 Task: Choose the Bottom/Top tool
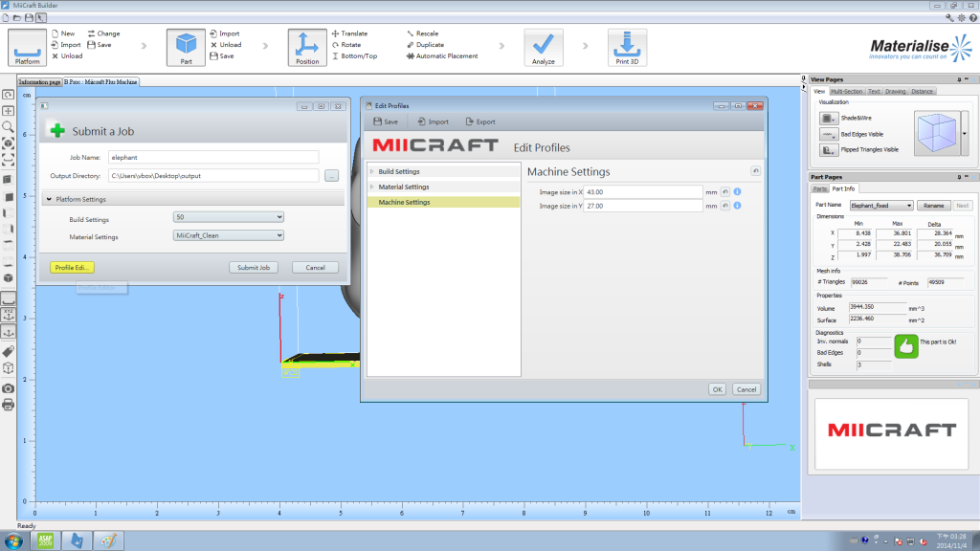click(354, 56)
